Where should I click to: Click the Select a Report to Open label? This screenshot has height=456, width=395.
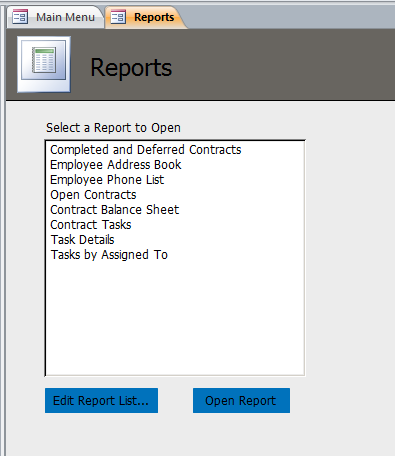pos(113,128)
